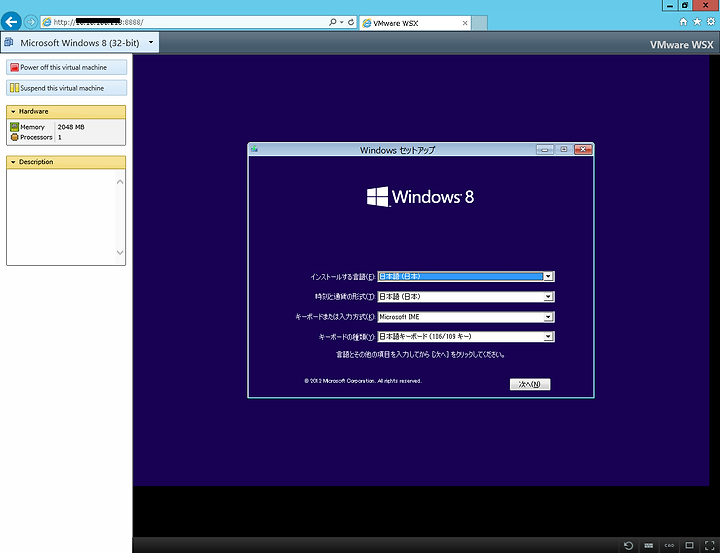The width and height of the screenshot is (720, 553).
Task: Click the Internet Explorer page icon in address bar
Action: [x=46, y=22]
